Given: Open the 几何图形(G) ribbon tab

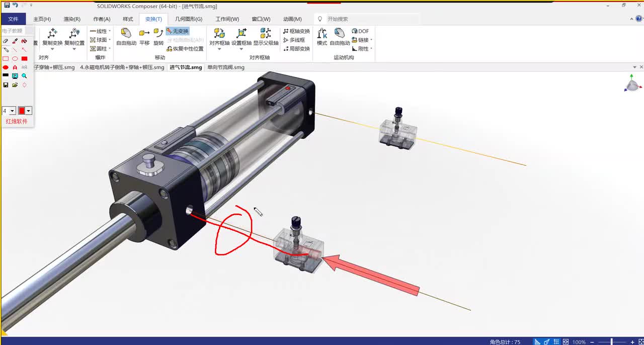Looking at the screenshot, I should coord(189,19).
